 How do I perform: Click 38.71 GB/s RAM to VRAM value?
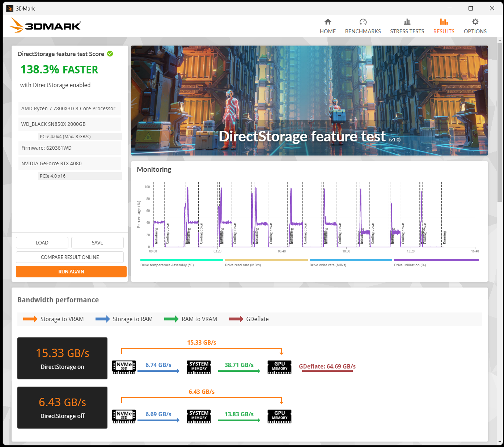click(x=239, y=365)
